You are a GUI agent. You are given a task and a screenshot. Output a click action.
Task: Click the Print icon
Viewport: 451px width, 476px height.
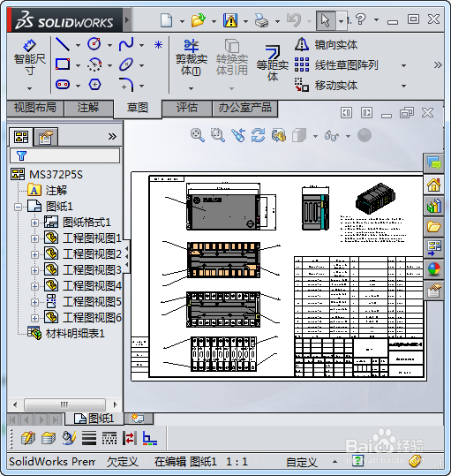(261, 20)
